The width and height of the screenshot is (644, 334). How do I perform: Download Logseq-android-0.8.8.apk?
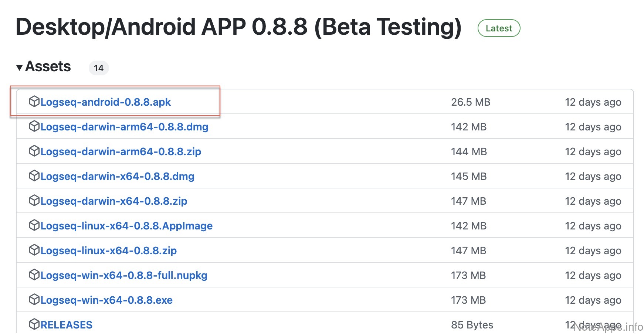pos(105,102)
